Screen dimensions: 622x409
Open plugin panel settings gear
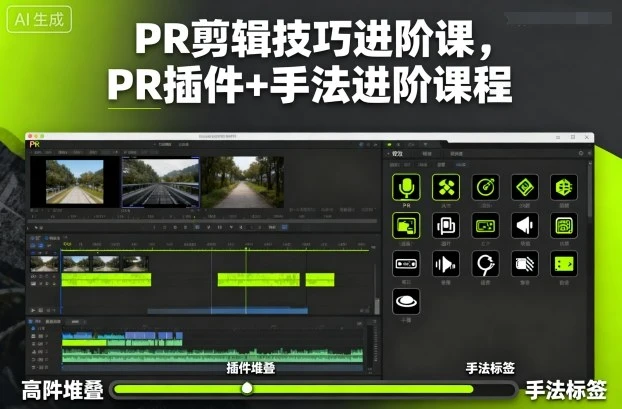pyautogui.click(x=581, y=153)
